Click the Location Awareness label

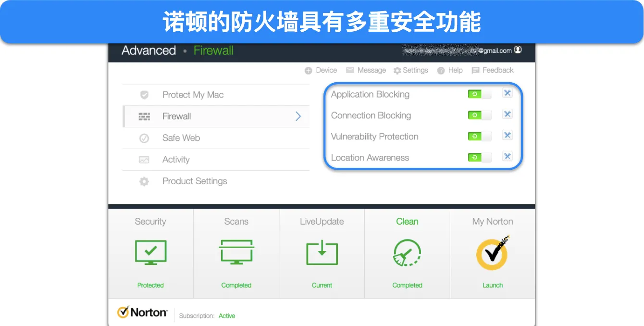370,158
